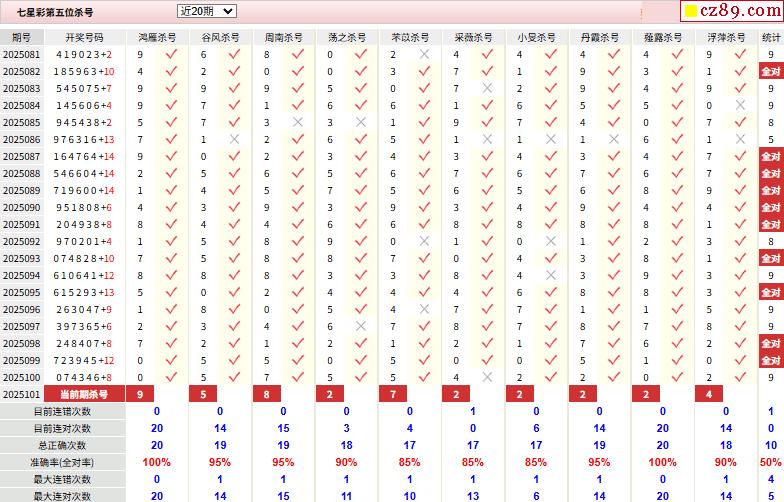Click the 100% accuracy under 鸿雁杀号
784x502 pixels.
pos(157,462)
